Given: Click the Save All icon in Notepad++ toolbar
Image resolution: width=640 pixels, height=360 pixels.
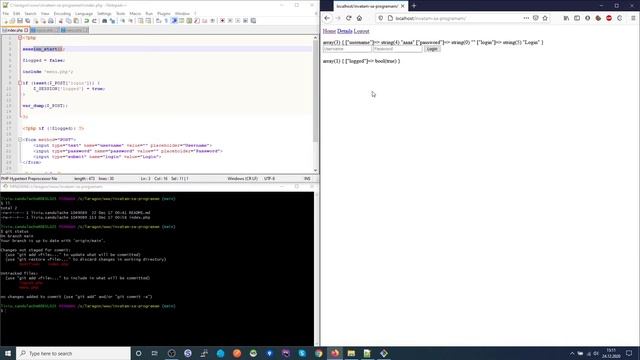Looking at the screenshot, I should 28,21.
